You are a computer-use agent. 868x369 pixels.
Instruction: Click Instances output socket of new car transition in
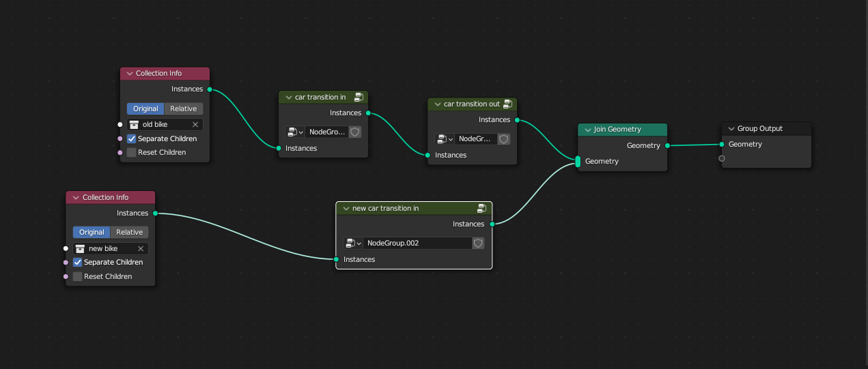[492, 224]
